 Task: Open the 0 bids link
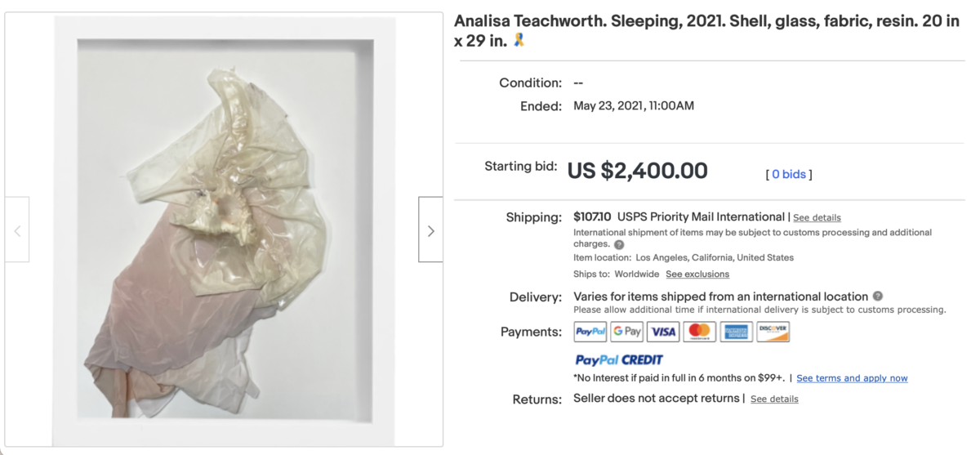(788, 174)
